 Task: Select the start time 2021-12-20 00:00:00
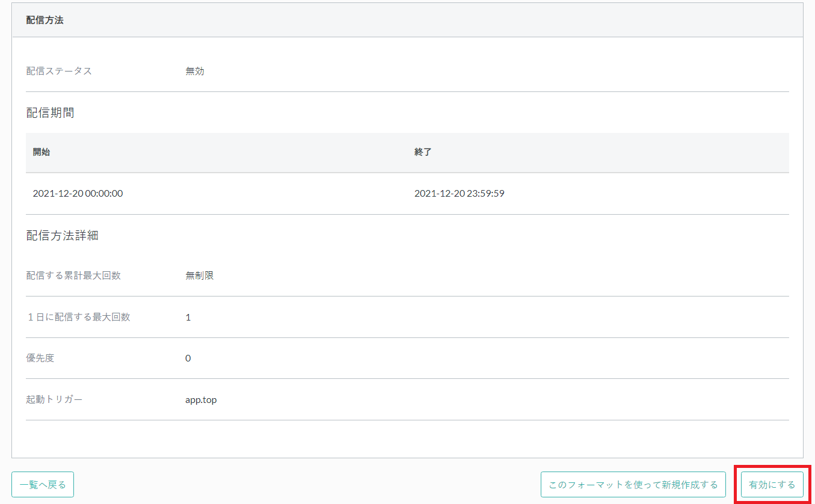(78, 194)
